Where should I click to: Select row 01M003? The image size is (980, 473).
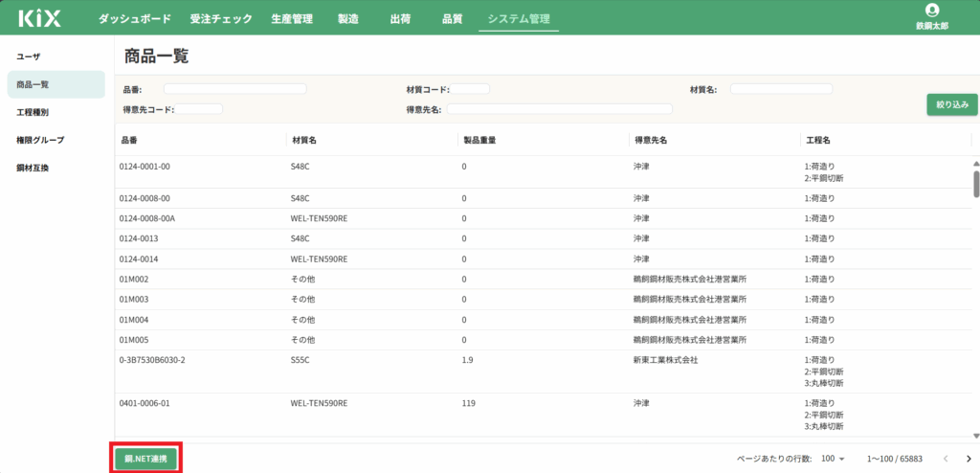click(x=544, y=299)
